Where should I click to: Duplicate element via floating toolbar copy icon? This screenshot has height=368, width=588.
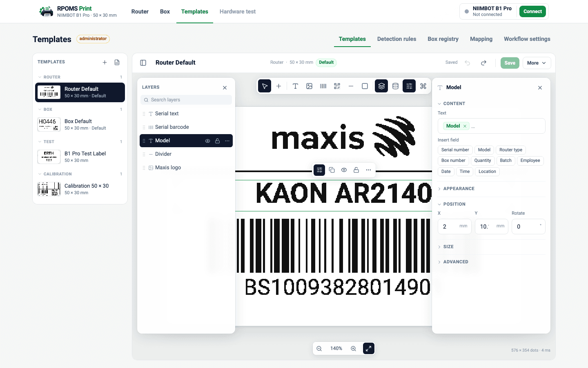point(332,170)
